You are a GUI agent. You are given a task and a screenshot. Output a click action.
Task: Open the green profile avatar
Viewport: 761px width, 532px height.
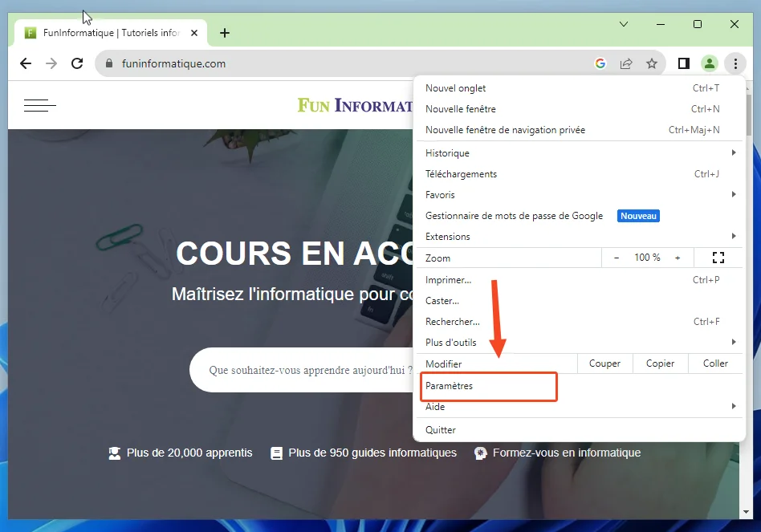pyautogui.click(x=710, y=63)
